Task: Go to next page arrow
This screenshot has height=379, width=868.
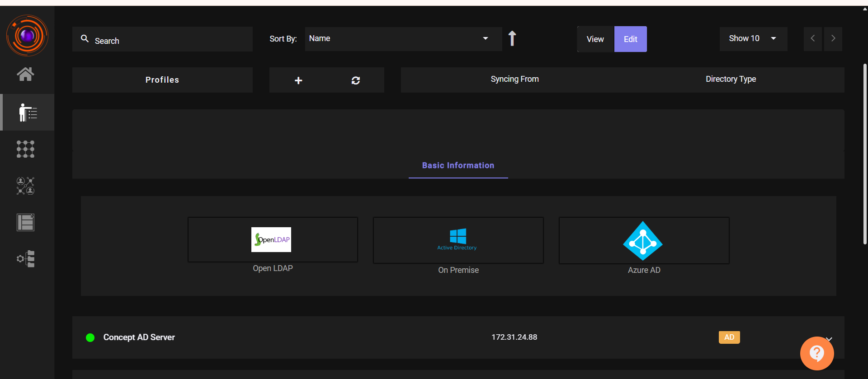Action: 833,38
